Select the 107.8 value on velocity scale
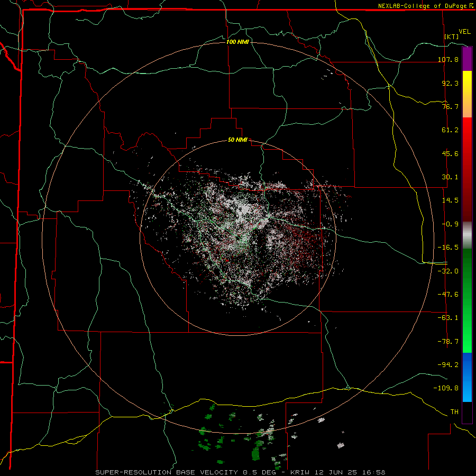Image resolution: width=476 pixels, height=476 pixels. coord(448,59)
